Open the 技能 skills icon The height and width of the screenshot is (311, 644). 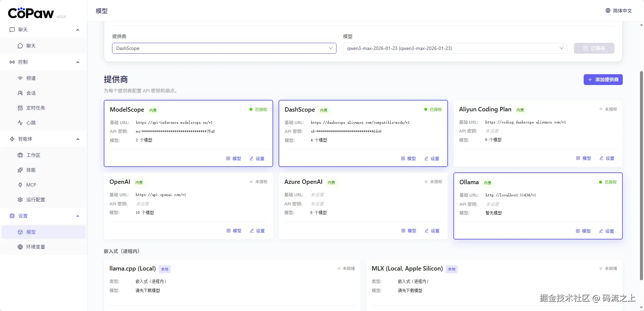[20, 170]
